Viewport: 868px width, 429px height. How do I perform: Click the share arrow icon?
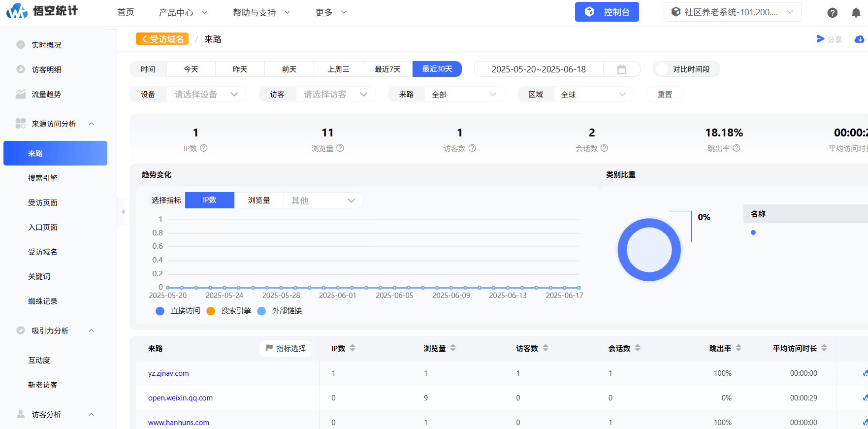[820, 39]
